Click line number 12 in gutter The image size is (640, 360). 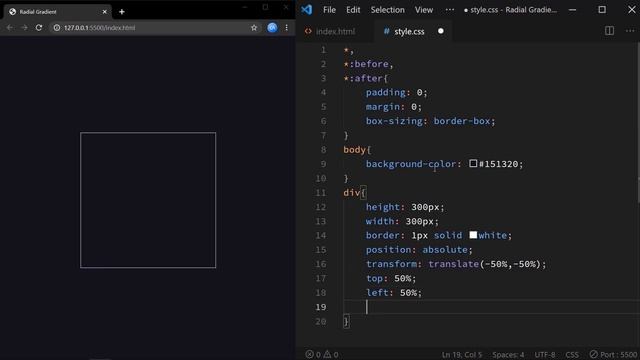click(320, 207)
